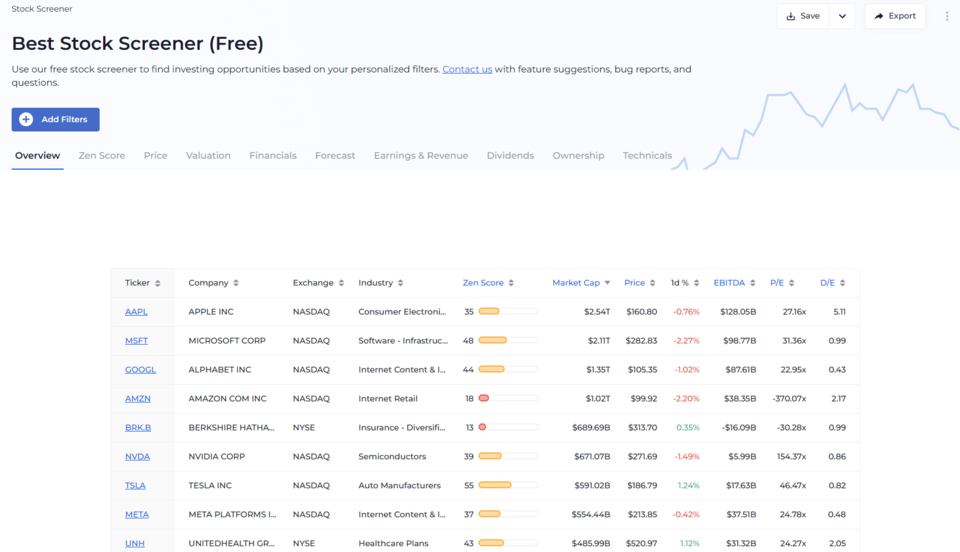Image resolution: width=960 pixels, height=552 pixels.
Task: Switch to the Price tab
Action: coord(156,155)
